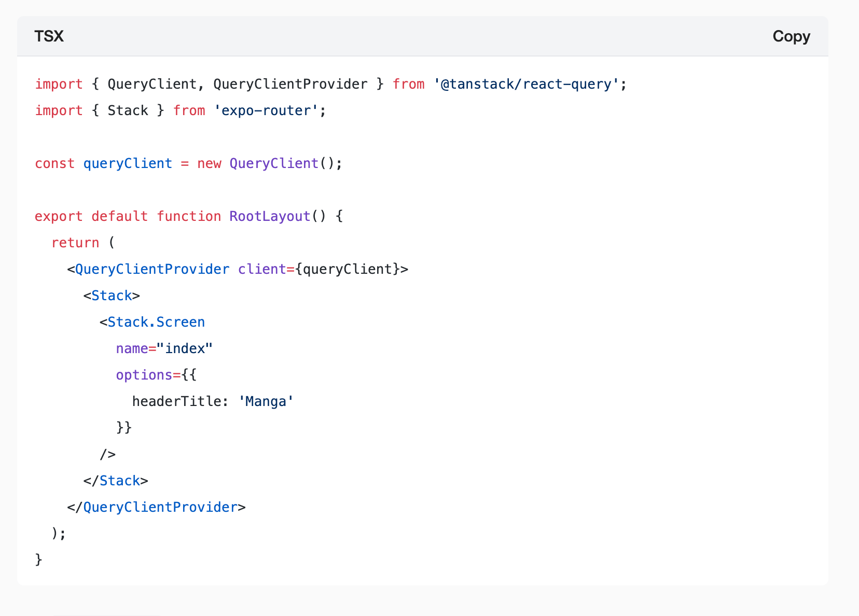Place cursor on the RootLayout function name
The width and height of the screenshot is (859, 616).
click(270, 216)
